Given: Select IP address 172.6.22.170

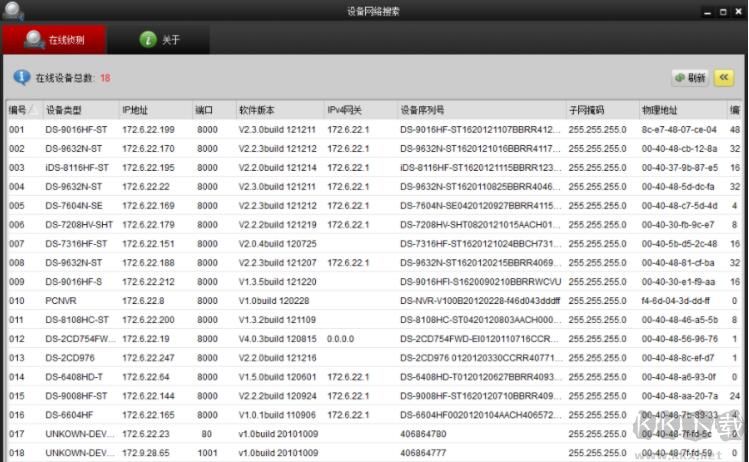Looking at the screenshot, I should (x=148, y=149).
